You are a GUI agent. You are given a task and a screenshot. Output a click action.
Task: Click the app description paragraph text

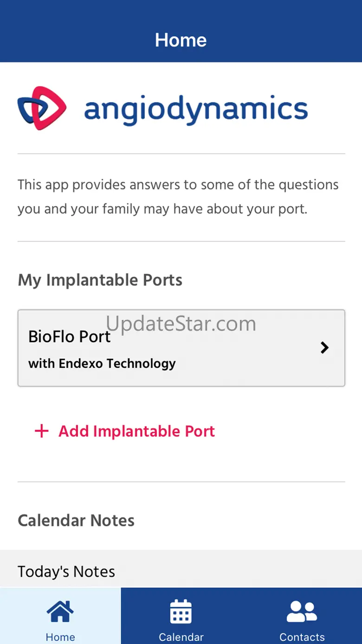[178, 197]
